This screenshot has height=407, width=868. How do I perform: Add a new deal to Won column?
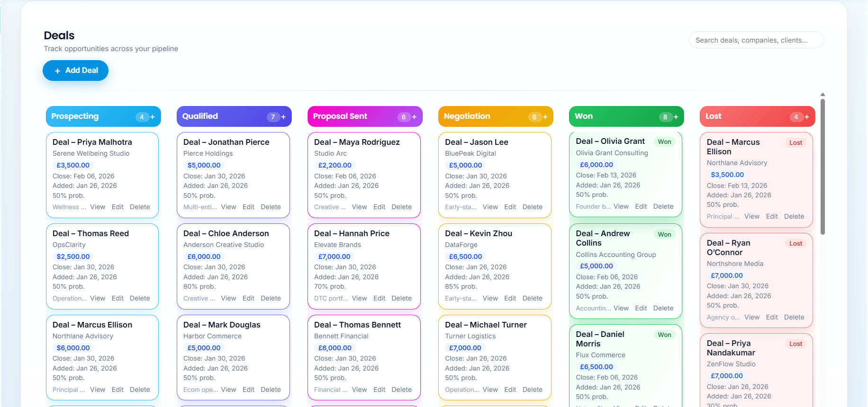point(676,117)
